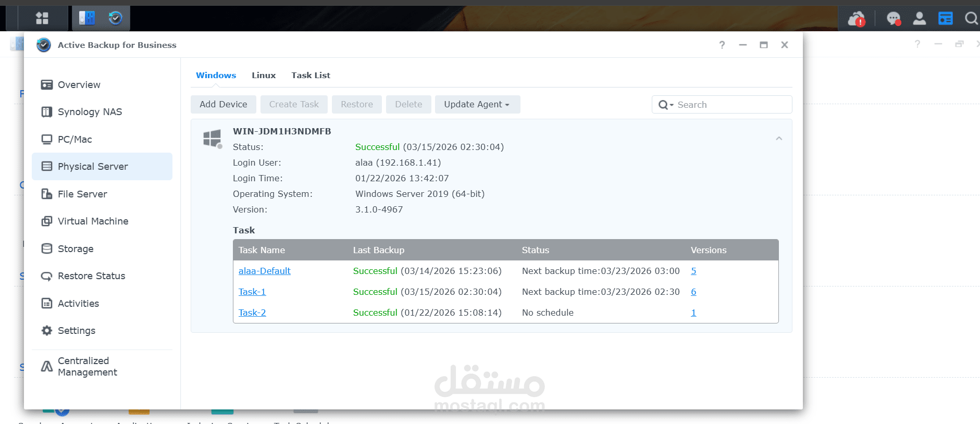Open versions count 1 for Task-2
This screenshot has height=424, width=980.
tap(693, 313)
